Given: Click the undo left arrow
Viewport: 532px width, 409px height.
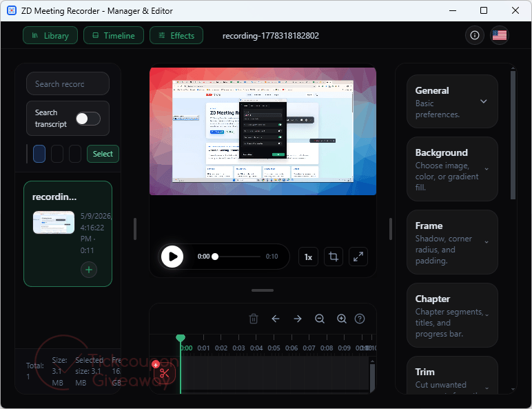Looking at the screenshot, I should 276,319.
